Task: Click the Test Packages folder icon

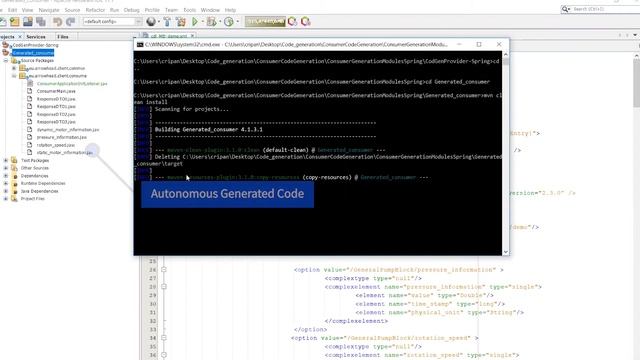Action: [x=15, y=160]
